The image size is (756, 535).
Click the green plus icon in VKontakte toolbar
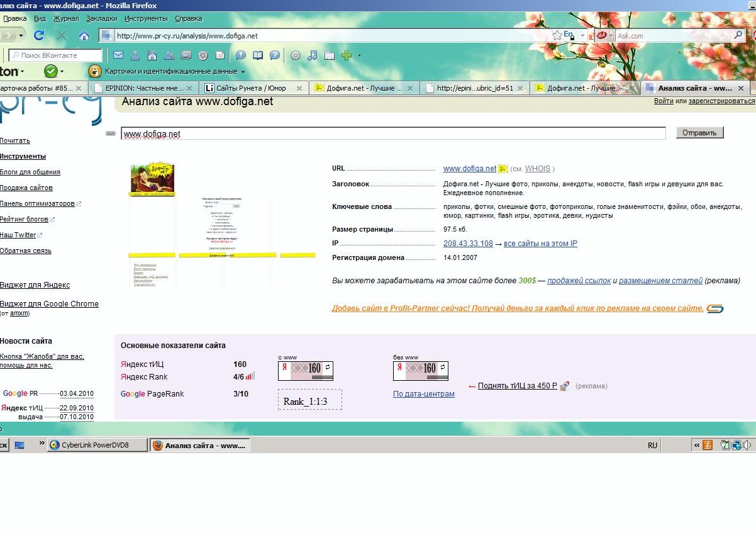pos(346,55)
